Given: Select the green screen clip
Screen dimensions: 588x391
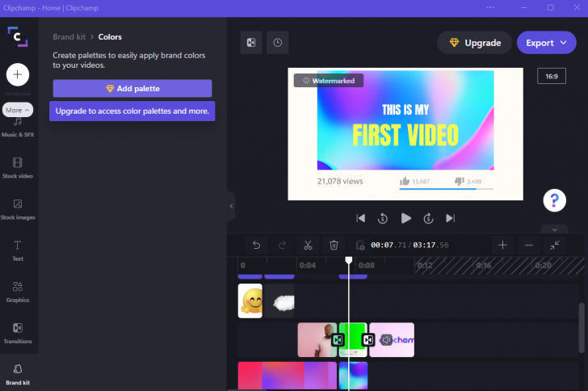Looking at the screenshot, I should tap(353, 340).
